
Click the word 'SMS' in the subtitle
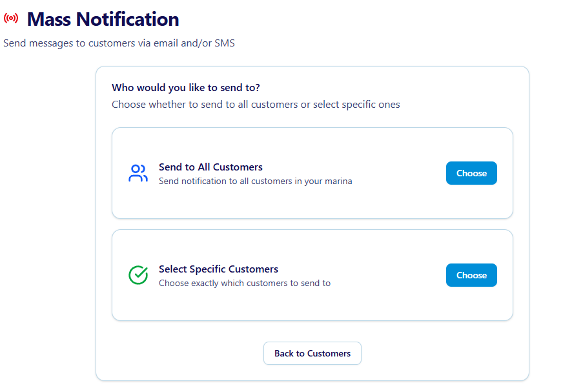[x=225, y=43]
